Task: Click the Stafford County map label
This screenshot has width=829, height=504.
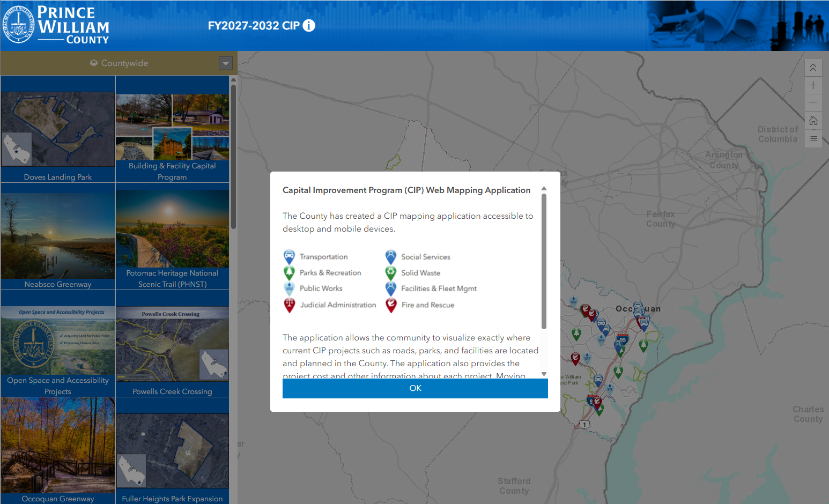Action: [x=514, y=486]
